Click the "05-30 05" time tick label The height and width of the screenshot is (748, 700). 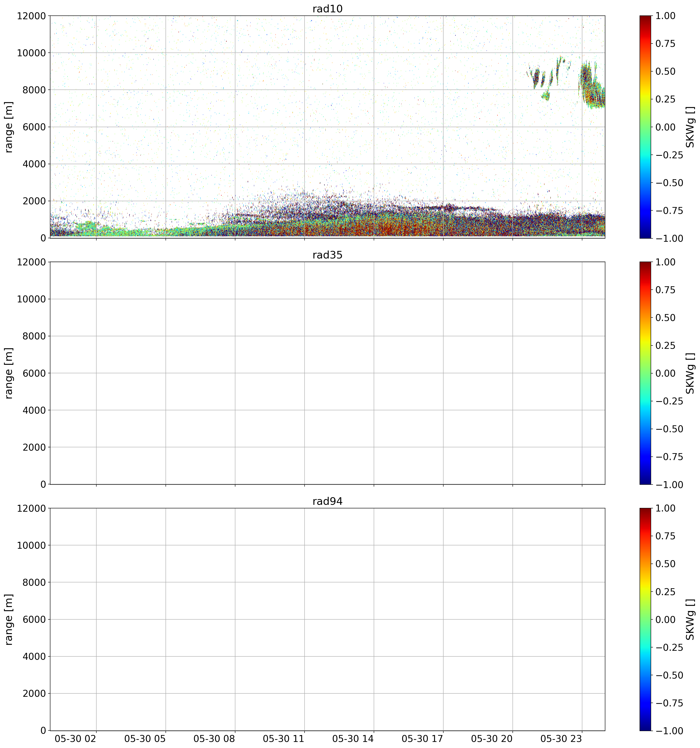click(145, 739)
